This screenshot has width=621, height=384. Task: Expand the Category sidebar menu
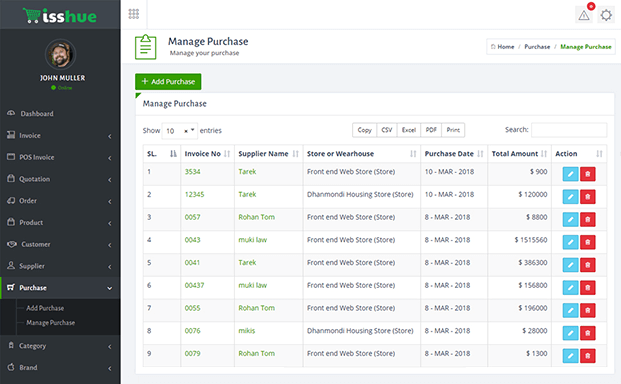60,346
